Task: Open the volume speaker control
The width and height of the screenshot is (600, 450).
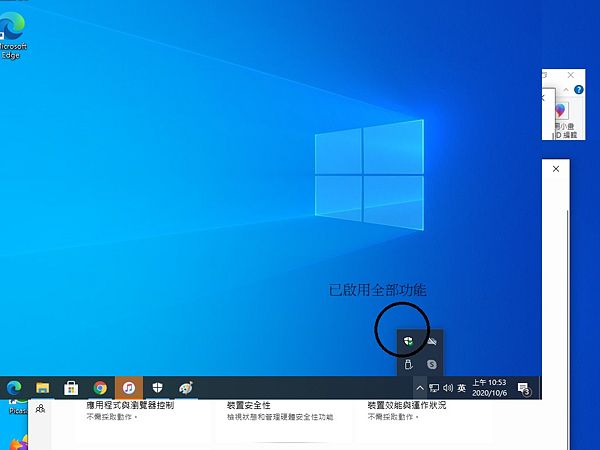Action: coord(448,388)
